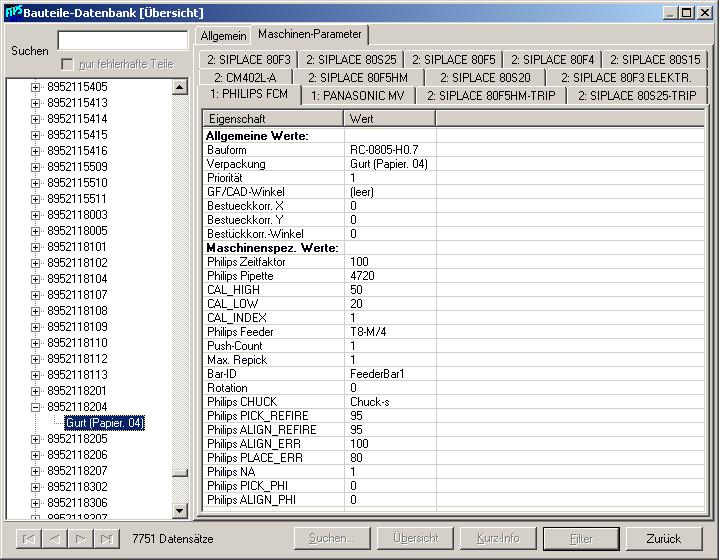This screenshot has width=719, height=560.
Task: Click the CAL_HIGH property row
Action: [454, 290]
